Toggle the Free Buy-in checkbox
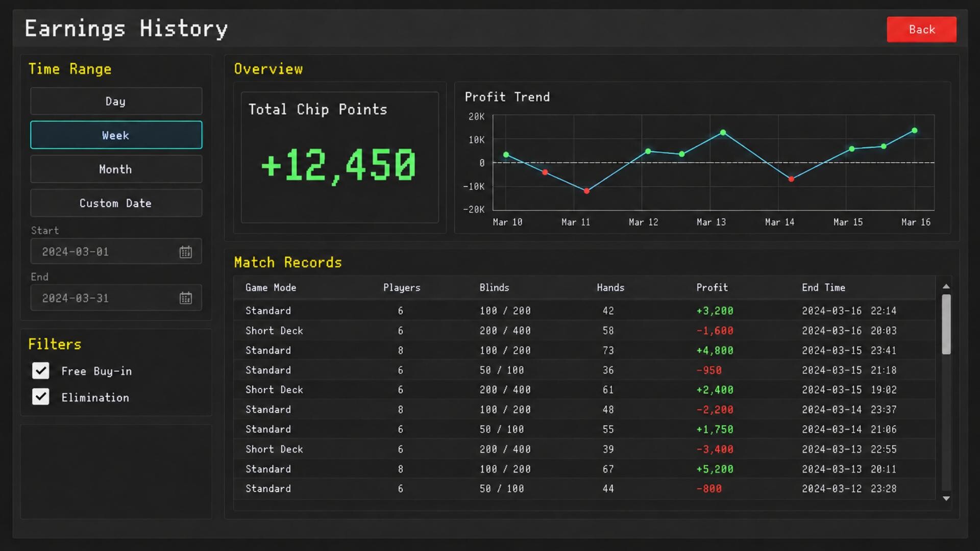Screen dimensions: 980x551 [x=41, y=371]
